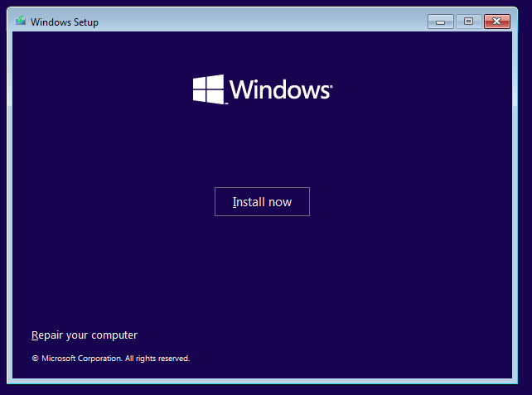This screenshot has height=395, width=532.
Task: Click the registered trademark symbol after Windows
Action: tap(331, 84)
